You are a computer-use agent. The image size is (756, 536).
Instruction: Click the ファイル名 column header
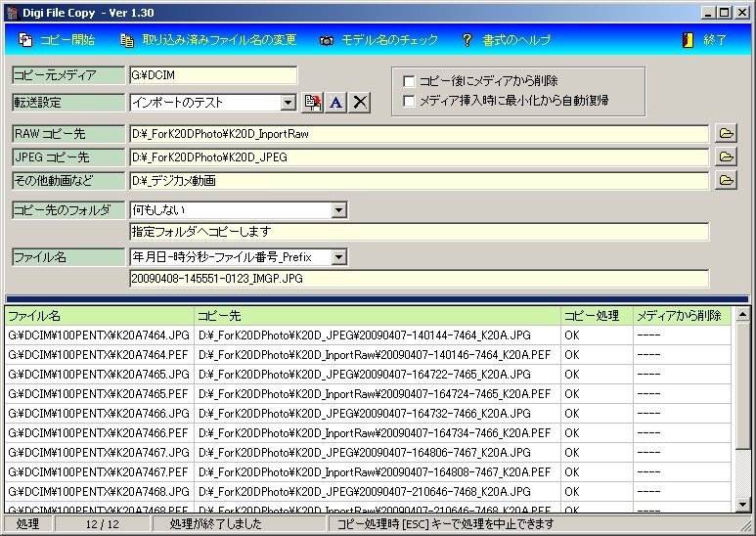pos(100,316)
